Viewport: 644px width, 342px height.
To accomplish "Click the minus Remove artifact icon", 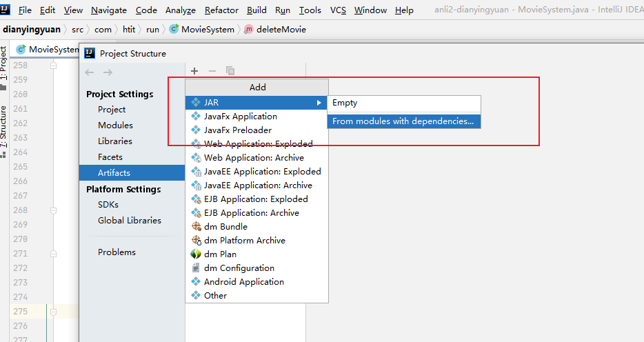I will [212, 71].
